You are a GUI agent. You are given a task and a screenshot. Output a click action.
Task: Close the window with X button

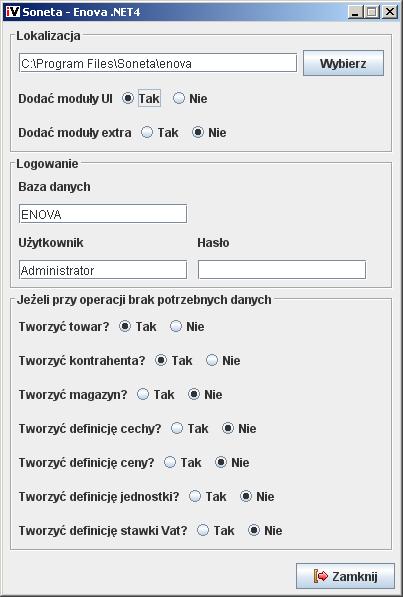tap(390, 12)
